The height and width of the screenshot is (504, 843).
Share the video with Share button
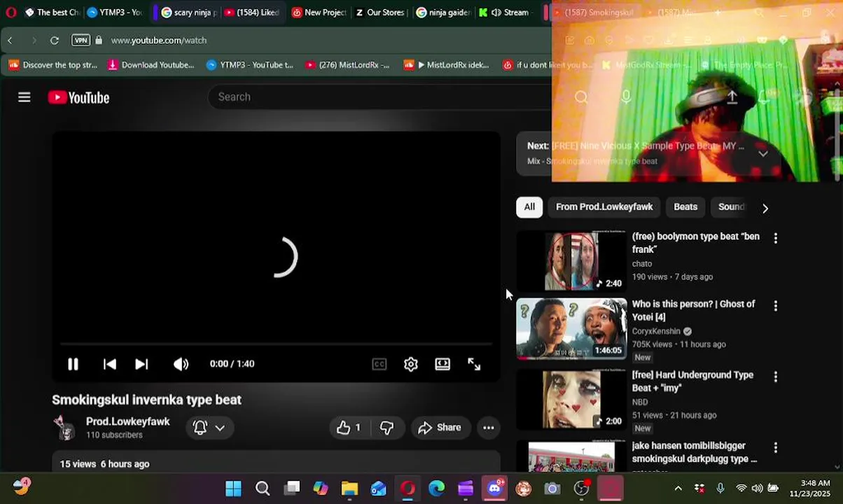click(440, 428)
